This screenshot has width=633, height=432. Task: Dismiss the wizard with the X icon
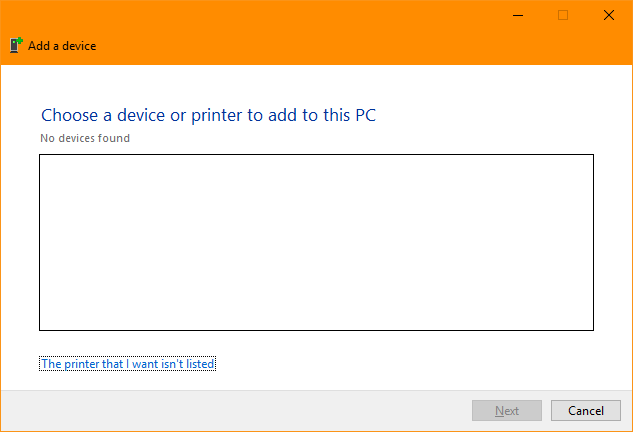(x=609, y=15)
